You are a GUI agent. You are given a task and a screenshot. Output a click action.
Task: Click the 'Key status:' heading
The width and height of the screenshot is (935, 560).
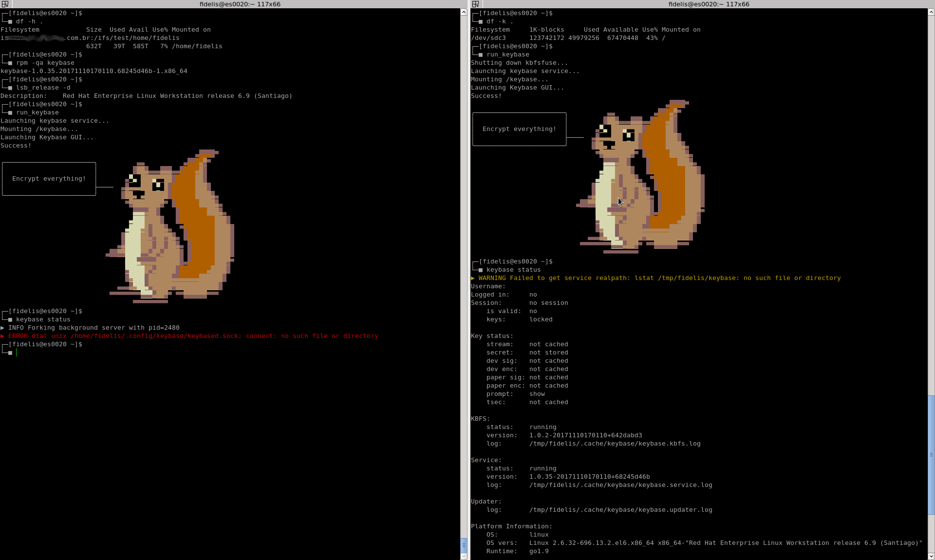[x=492, y=336]
